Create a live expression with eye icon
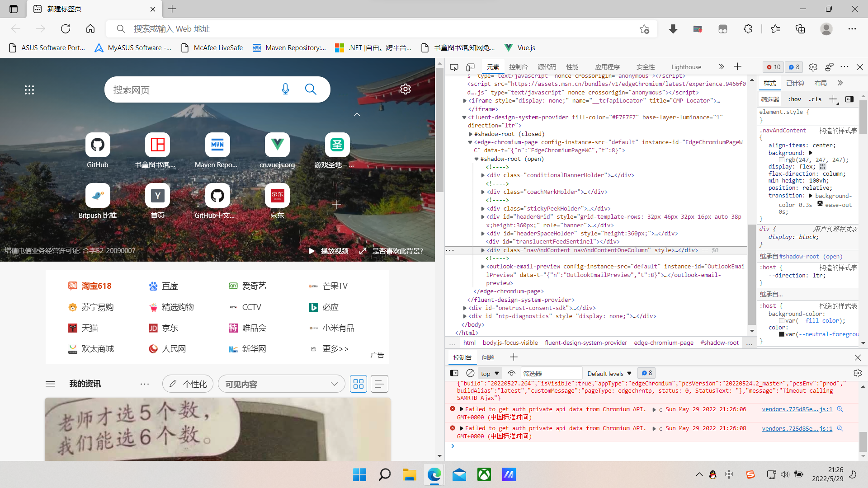868x488 pixels. click(x=512, y=373)
